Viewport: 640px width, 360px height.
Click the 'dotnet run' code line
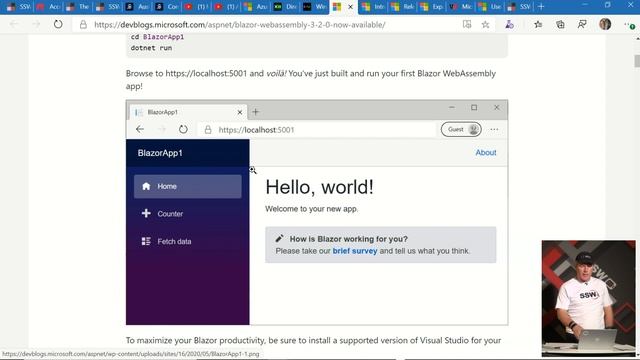pos(151,48)
